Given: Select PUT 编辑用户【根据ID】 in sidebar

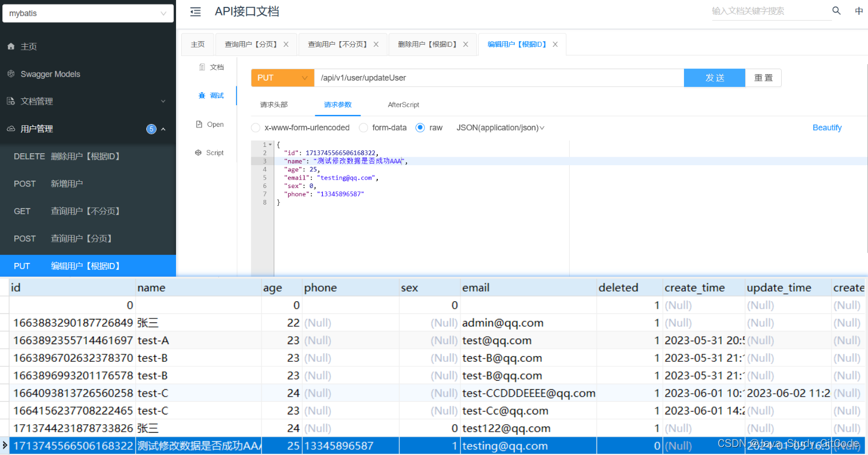Looking at the screenshot, I should [x=88, y=266].
